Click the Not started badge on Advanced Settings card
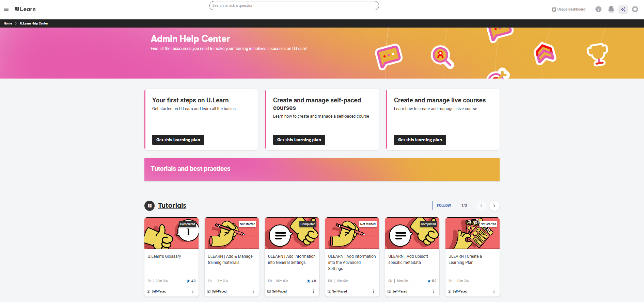644x302 pixels. click(368, 224)
